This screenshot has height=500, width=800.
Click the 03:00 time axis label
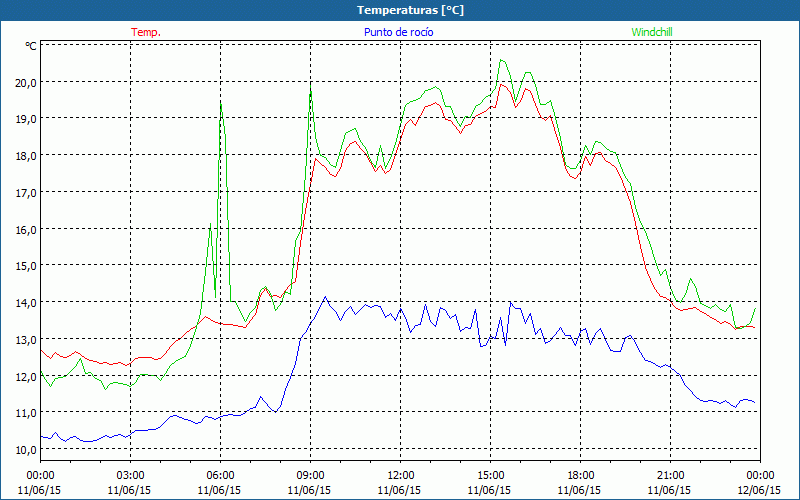[130, 476]
